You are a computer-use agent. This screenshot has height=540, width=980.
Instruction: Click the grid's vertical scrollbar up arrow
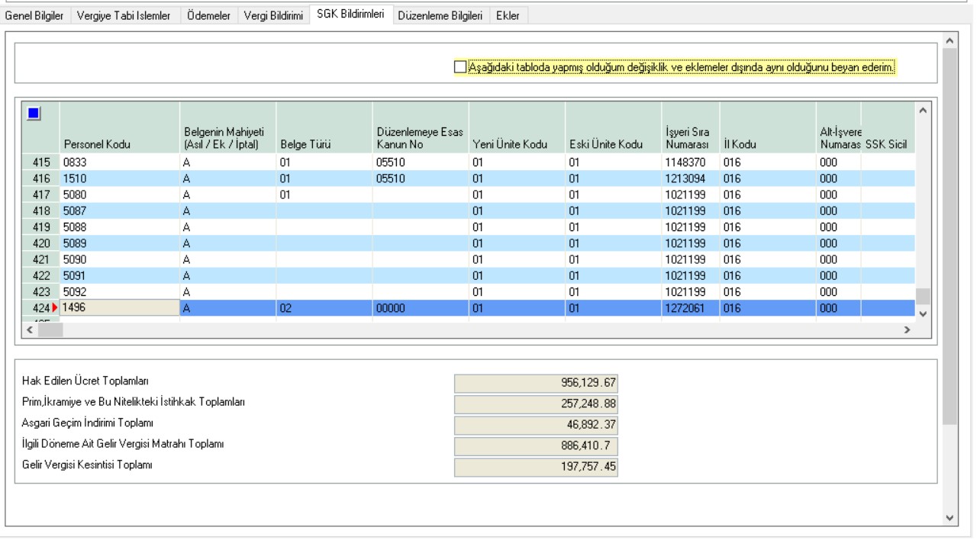[x=924, y=111]
